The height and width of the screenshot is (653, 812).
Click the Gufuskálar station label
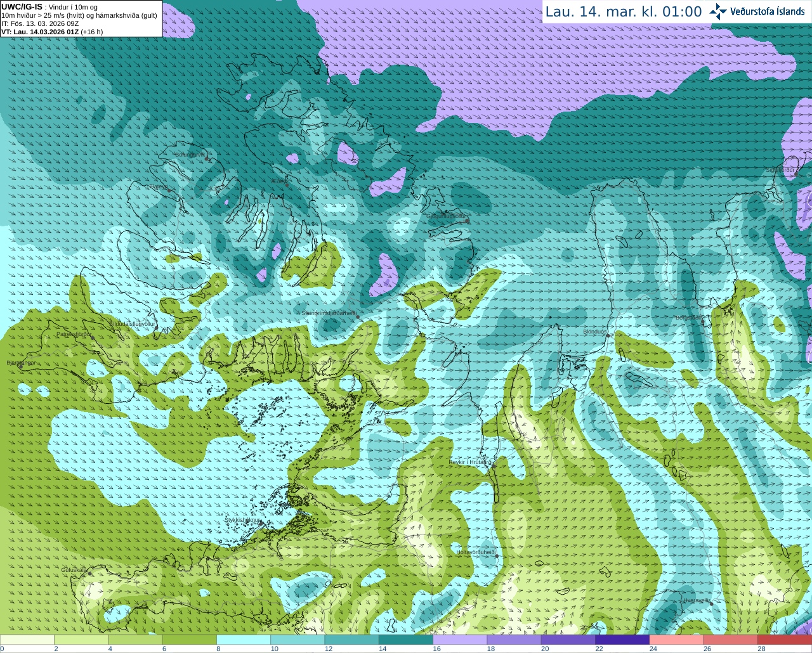click(74, 570)
